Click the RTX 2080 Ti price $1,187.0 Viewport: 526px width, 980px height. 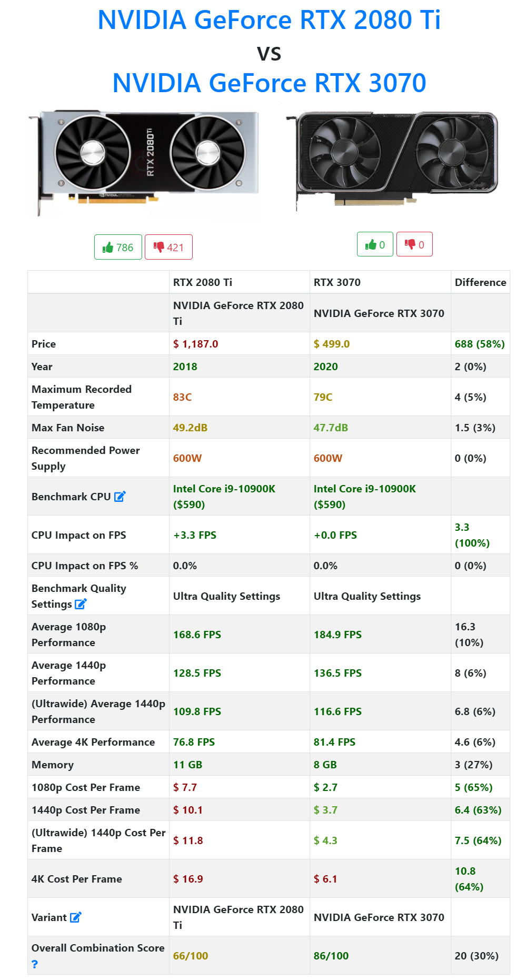click(x=195, y=344)
